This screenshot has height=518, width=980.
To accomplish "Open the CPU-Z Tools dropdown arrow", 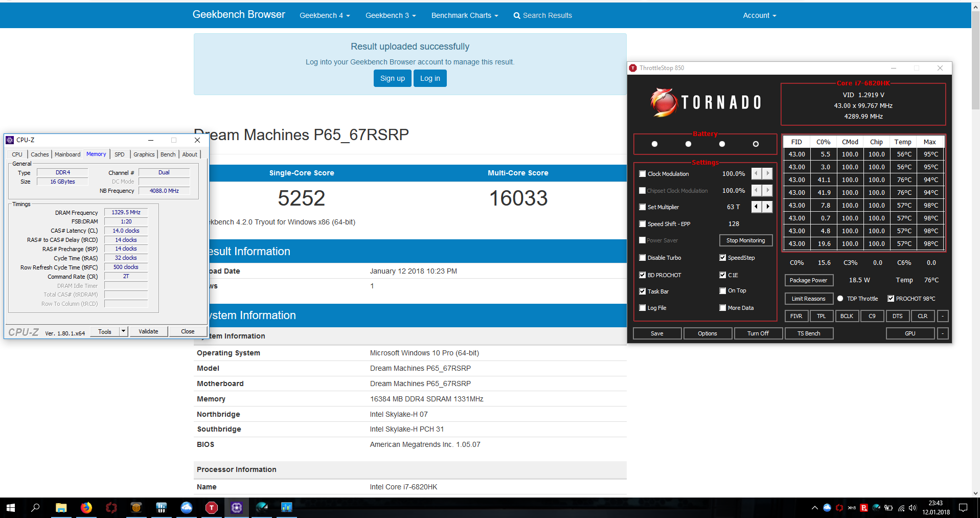I will point(123,331).
